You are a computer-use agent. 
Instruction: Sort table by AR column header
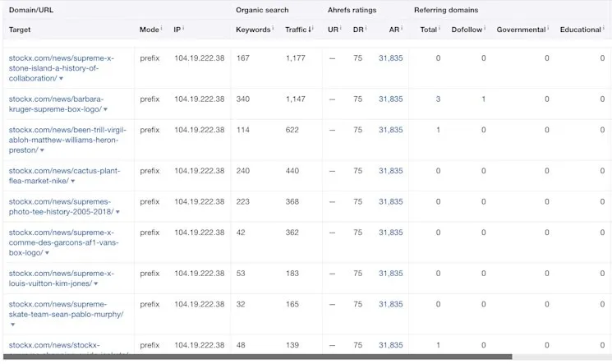[x=393, y=30]
